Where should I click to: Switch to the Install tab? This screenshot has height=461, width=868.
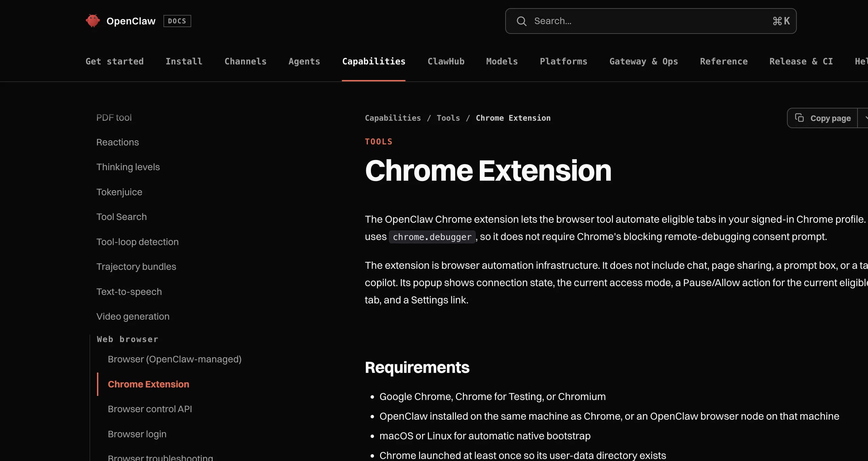click(184, 61)
